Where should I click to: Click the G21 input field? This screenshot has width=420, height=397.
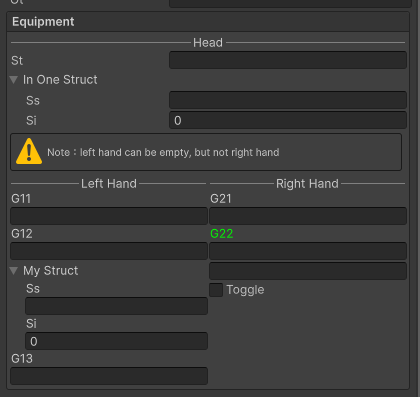click(308, 216)
